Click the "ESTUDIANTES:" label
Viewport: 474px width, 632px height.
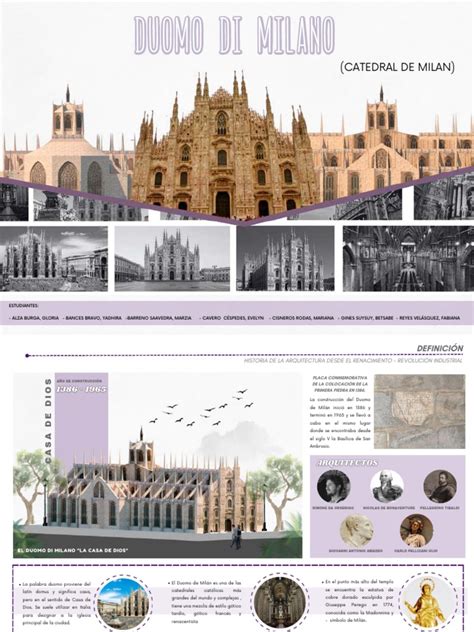click(x=24, y=306)
